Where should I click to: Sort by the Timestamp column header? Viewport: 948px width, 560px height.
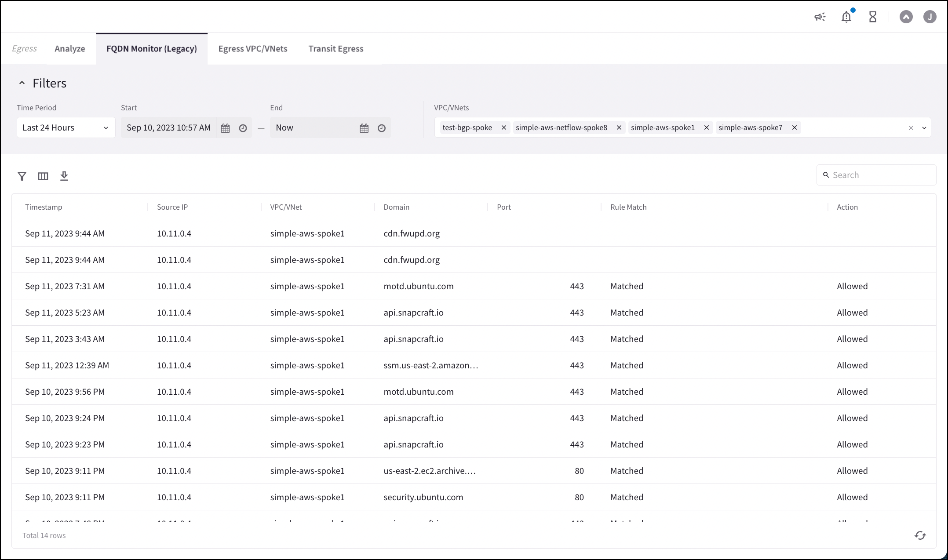(x=44, y=207)
